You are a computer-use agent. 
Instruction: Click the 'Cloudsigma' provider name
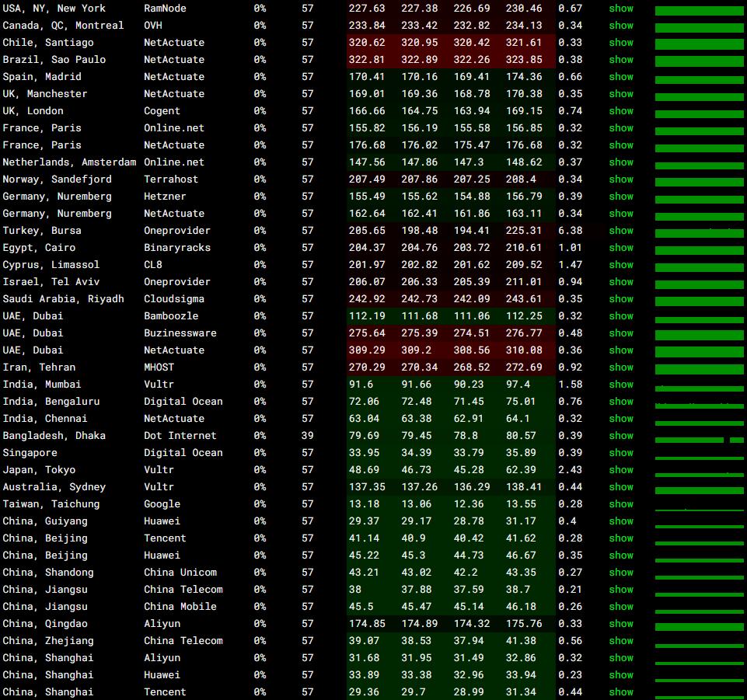point(174,299)
